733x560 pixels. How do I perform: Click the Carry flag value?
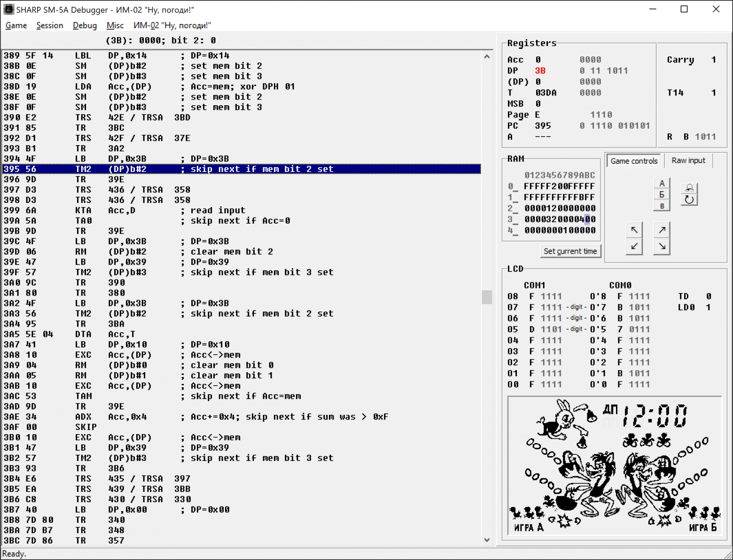714,60
